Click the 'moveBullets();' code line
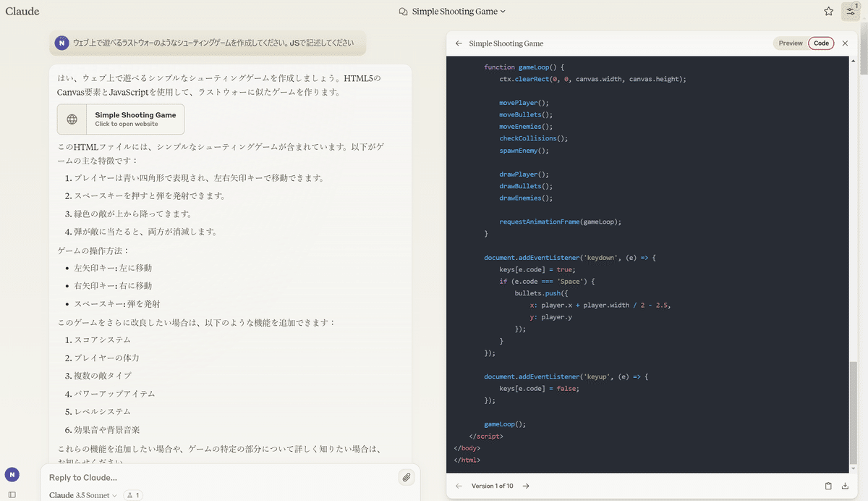The height and width of the screenshot is (501, 868). pos(526,114)
